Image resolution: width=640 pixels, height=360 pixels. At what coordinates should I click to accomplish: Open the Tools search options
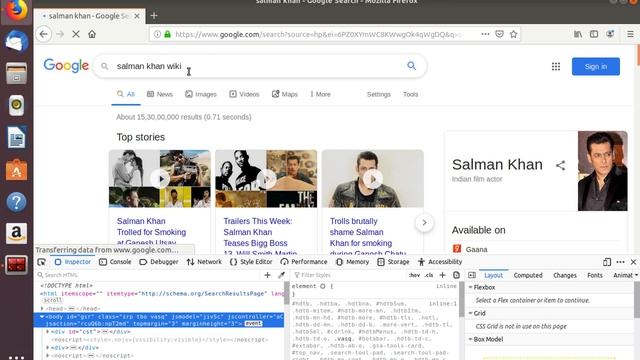click(x=411, y=94)
